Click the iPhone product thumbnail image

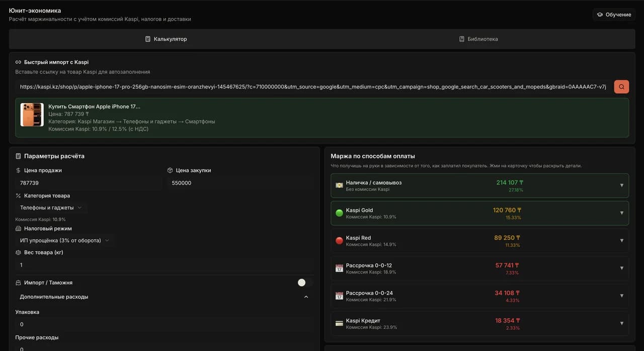click(32, 115)
